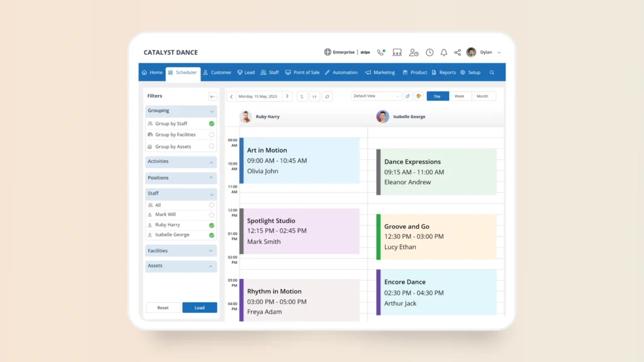Collapse the Filters panel
The image size is (644, 362).
click(213, 96)
